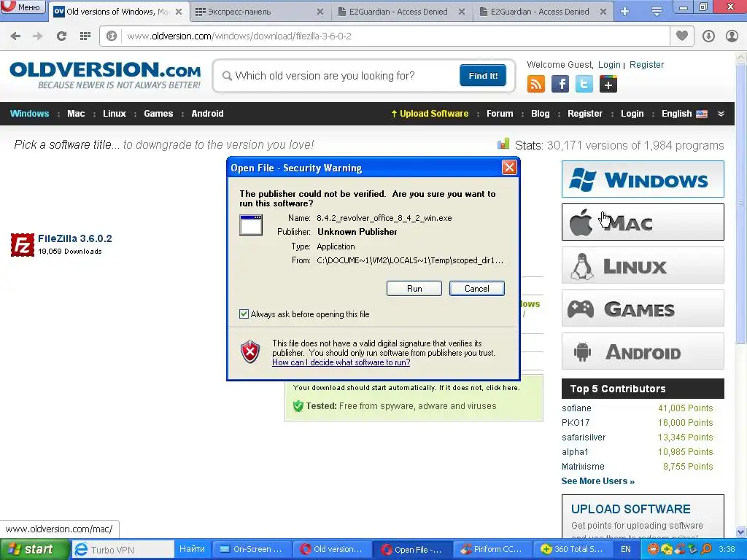
Task: Click the search magnifier tray icon
Action: coord(706,549)
